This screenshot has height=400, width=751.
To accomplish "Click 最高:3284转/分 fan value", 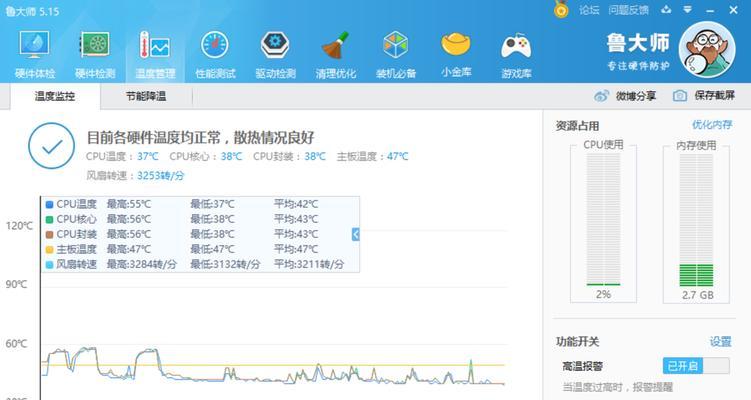I will click(142, 264).
